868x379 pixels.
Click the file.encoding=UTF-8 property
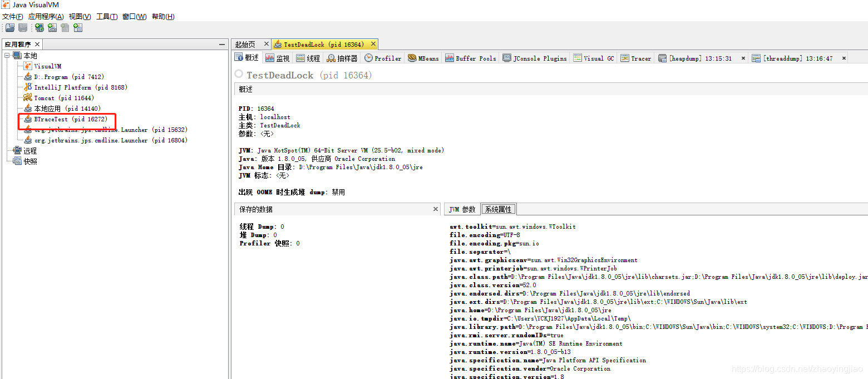485,235
